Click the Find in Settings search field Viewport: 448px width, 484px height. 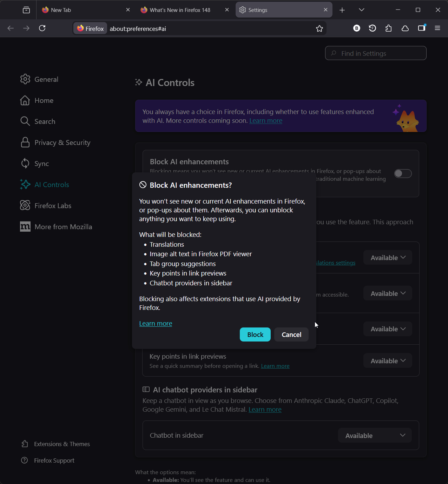tap(376, 53)
